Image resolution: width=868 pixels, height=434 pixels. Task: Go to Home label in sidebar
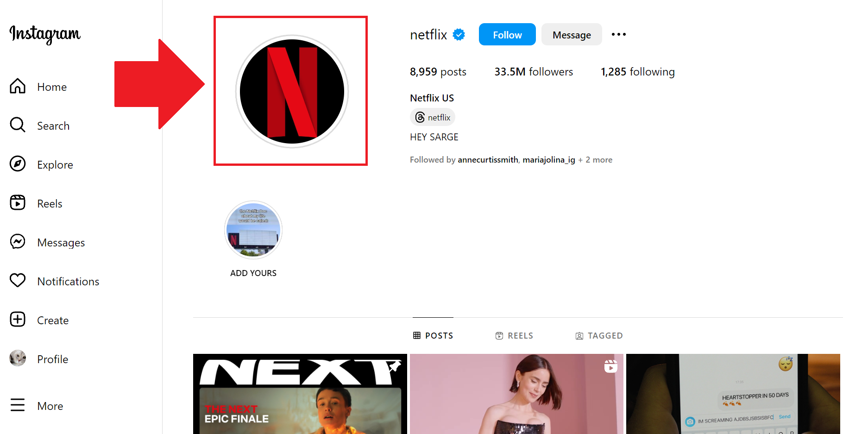coord(52,87)
